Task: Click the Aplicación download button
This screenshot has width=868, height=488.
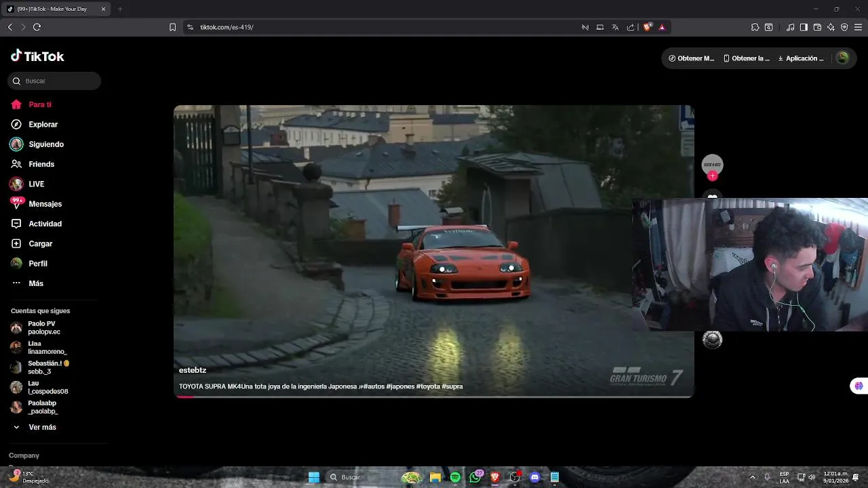Action: (x=801, y=58)
